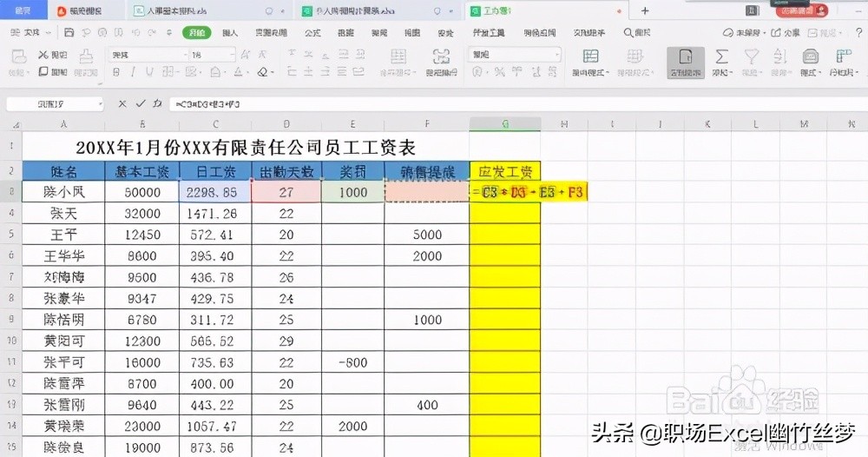Click the AutoSum sigma icon
The width and height of the screenshot is (868, 457).
721,56
